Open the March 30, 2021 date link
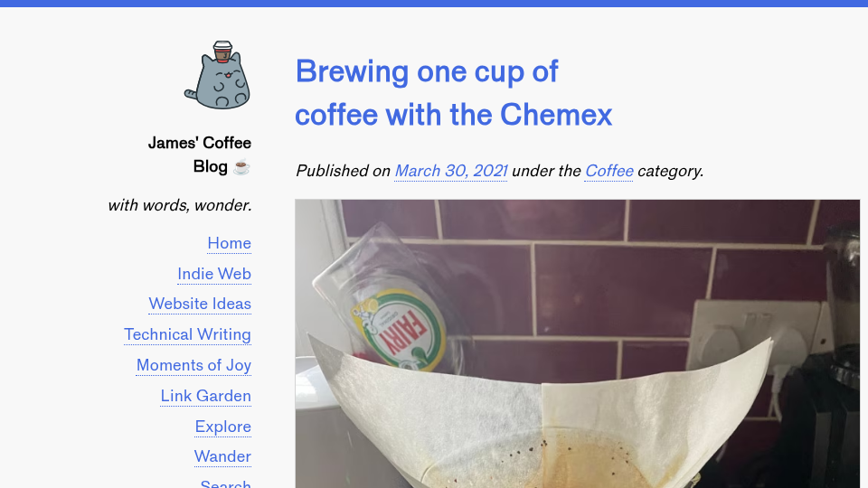Image resolution: width=868 pixels, height=488 pixels. click(450, 171)
